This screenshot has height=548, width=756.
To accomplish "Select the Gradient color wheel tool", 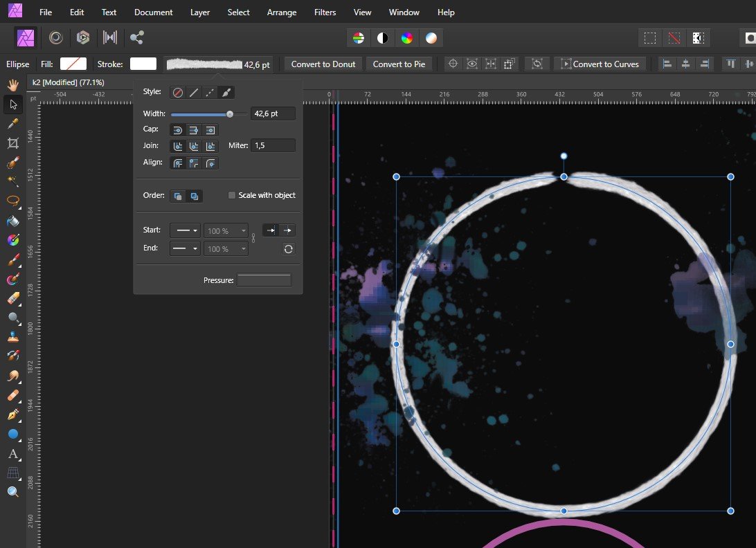I will click(x=13, y=239).
